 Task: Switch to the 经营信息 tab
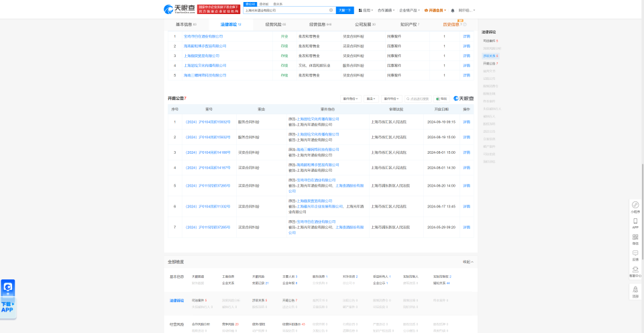321,25
